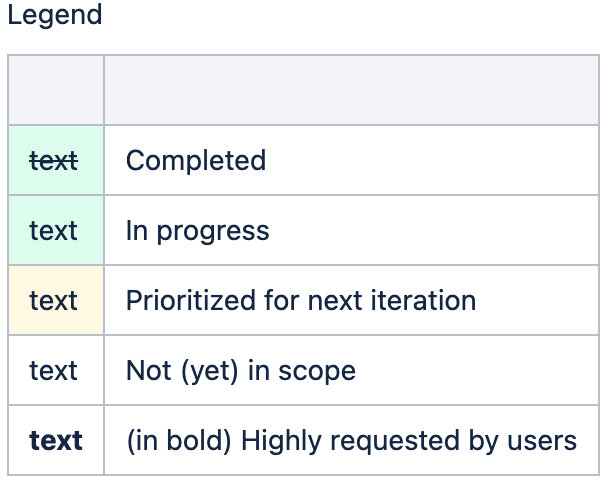Click the yellow text cell for prioritized

click(56, 300)
